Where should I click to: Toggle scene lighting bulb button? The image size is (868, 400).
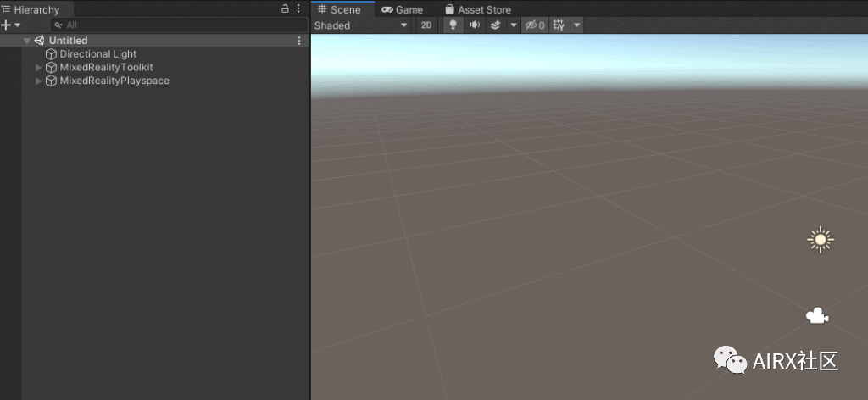[453, 25]
